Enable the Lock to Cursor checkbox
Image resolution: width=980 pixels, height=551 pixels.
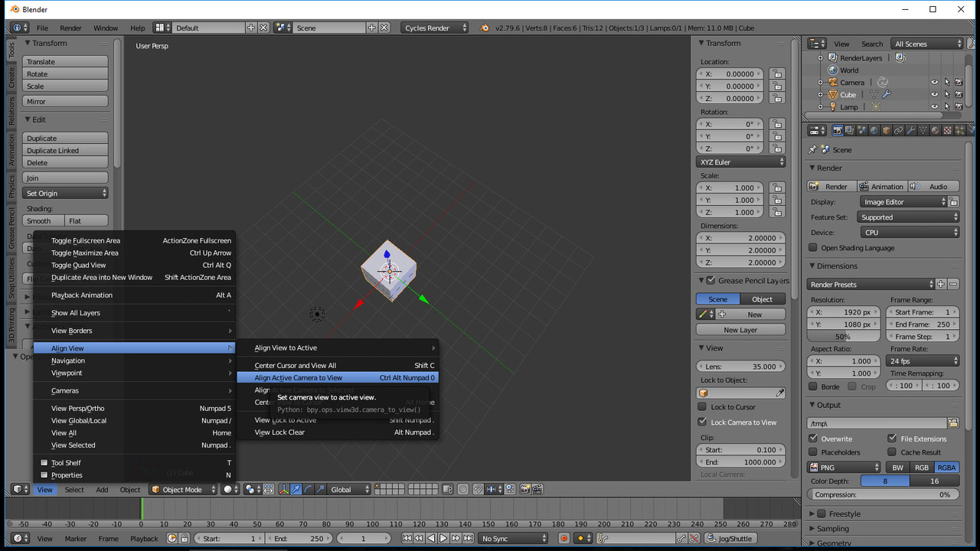(x=702, y=407)
